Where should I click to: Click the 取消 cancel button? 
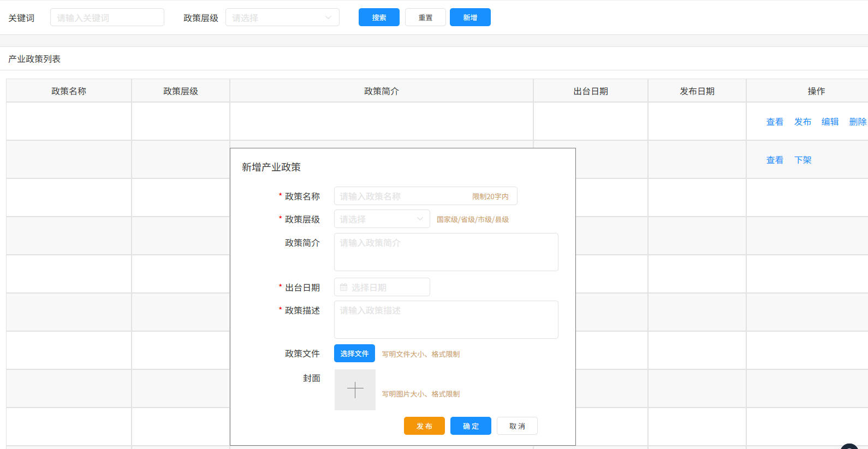(517, 426)
